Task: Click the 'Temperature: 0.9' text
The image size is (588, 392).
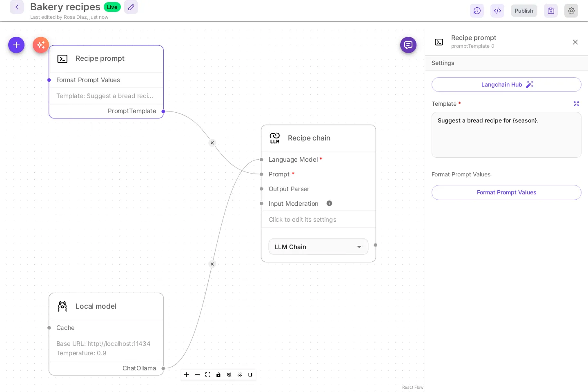Action: pos(81,353)
